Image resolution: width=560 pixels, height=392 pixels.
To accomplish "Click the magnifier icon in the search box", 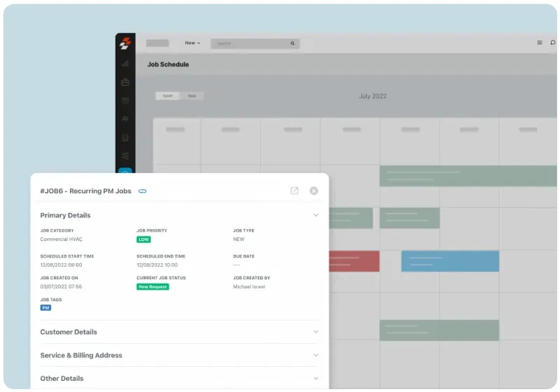I will (293, 43).
